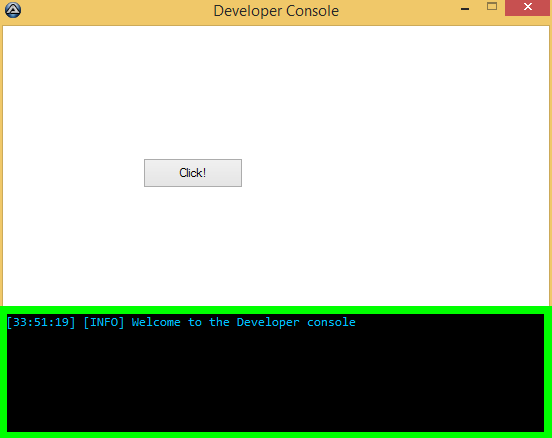Click the green console border on the left
The image size is (552, 438).
point(3,373)
